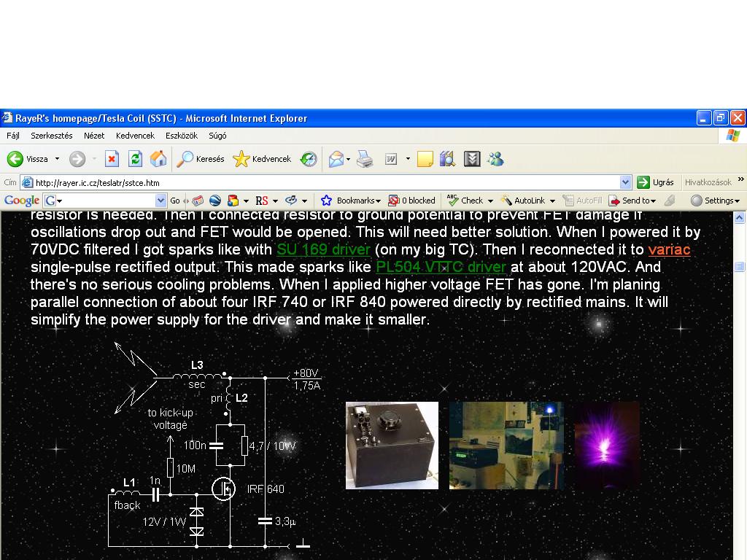Open the Bookmarks star dropdown
The image size is (747, 560).
click(x=351, y=201)
